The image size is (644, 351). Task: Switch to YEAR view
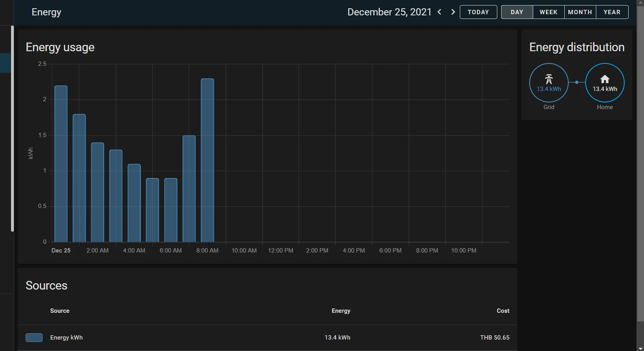(612, 12)
